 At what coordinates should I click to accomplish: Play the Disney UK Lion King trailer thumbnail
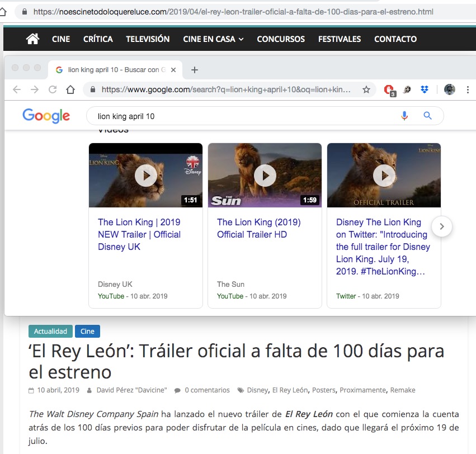(145, 176)
